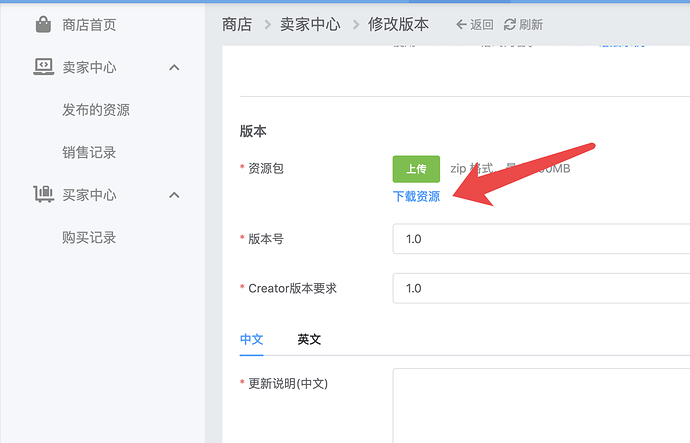Focus the 版本号 input field
Screen dimensions: 690x443
click(x=541, y=239)
